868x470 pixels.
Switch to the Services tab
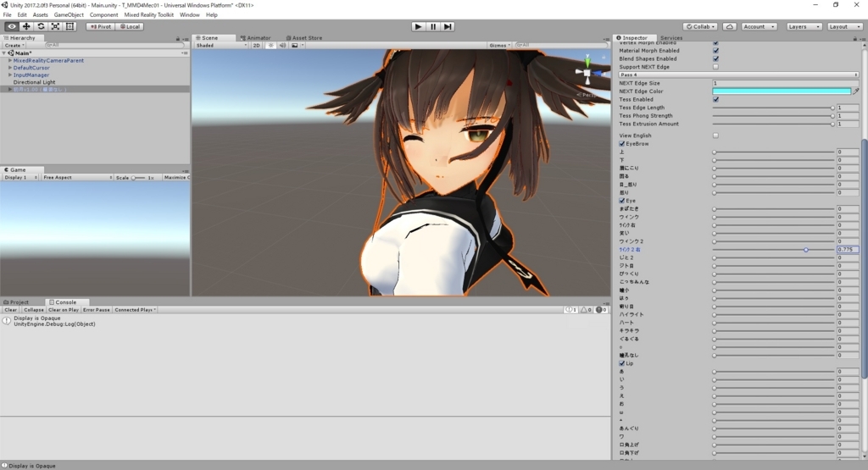pos(671,38)
